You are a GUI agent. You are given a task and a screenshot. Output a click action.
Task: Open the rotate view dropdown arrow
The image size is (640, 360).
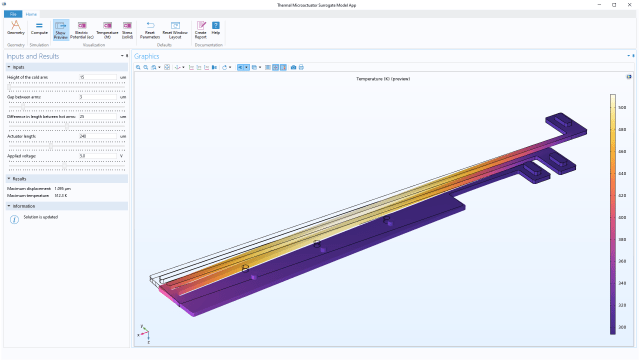230,67
